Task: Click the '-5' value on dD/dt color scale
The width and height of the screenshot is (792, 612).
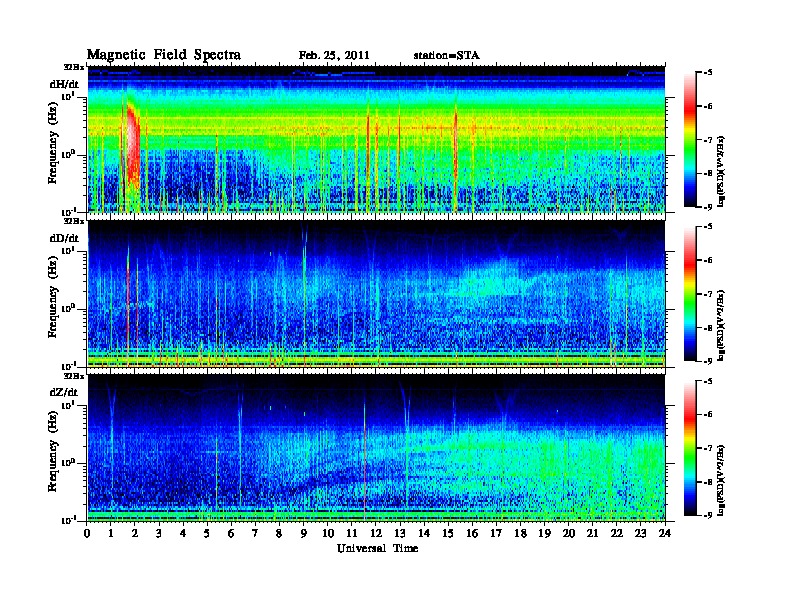Action: 708,227
